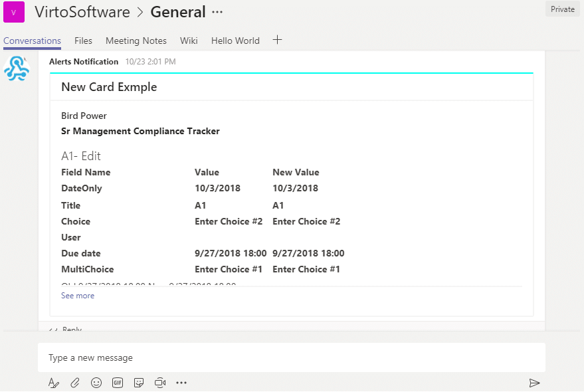Click Sr Management Compliance Tracker text
Image resolution: width=584 pixels, height=392 pixels.
(140, 131)
